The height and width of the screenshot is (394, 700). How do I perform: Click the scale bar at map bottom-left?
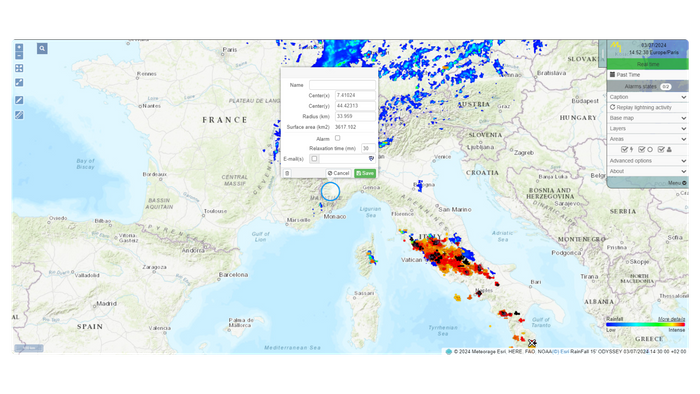[x=29, y=348]
